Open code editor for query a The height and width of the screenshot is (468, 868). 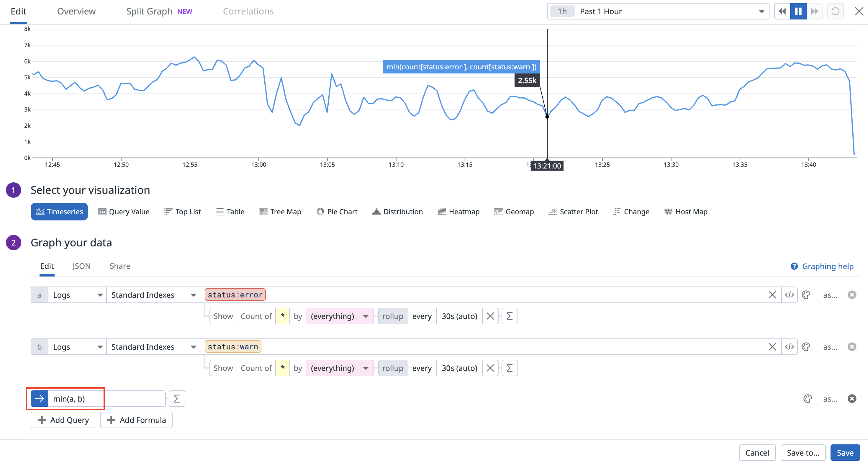(x=789, y=295)
